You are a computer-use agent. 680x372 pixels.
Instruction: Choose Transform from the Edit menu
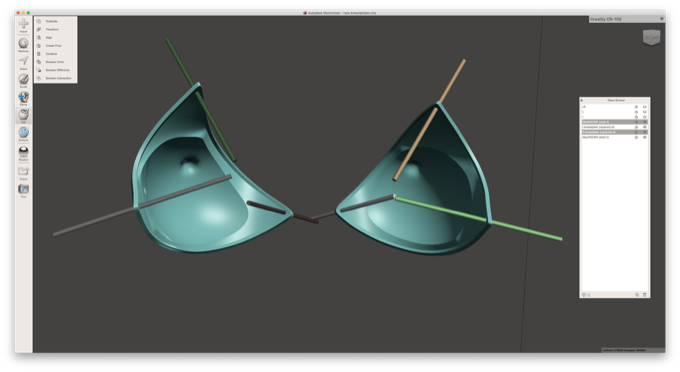(52, 29)
